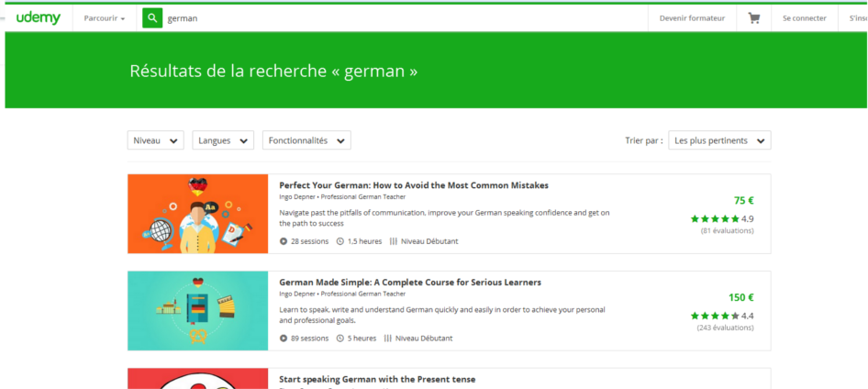Viewport: 868px width, 389px height.
Task: Open Start speaking German with the Present tense
Action: tap(377, 379)
